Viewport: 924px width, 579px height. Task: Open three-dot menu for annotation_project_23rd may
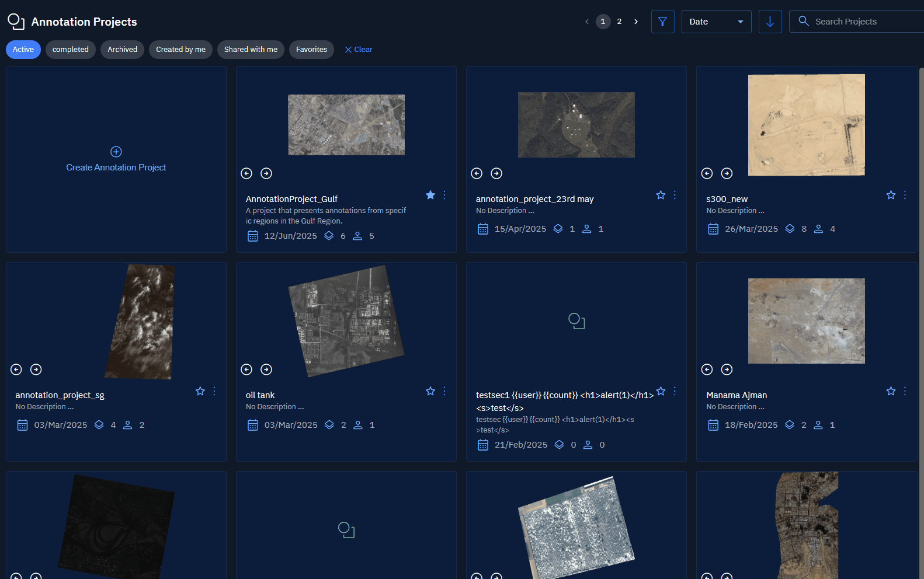tap(675, 195)
